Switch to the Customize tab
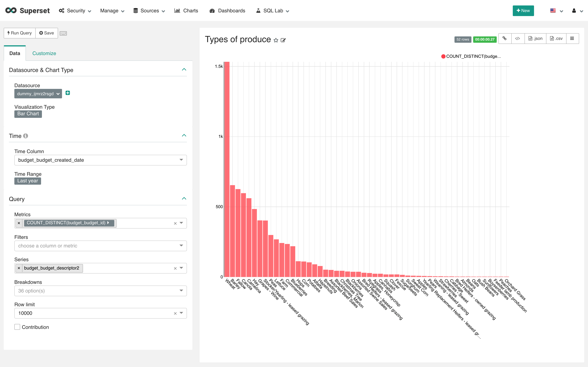This screenshot has height=367, width=588. (44, 53)
